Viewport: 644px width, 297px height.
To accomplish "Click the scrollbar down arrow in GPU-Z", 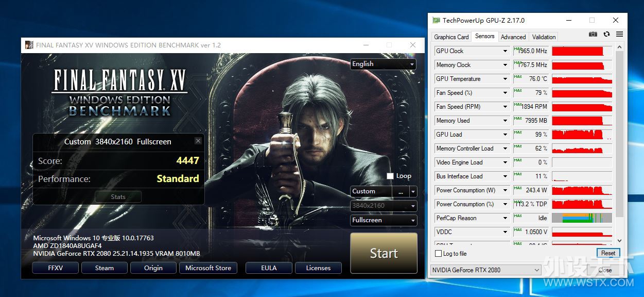I will 619,241.
